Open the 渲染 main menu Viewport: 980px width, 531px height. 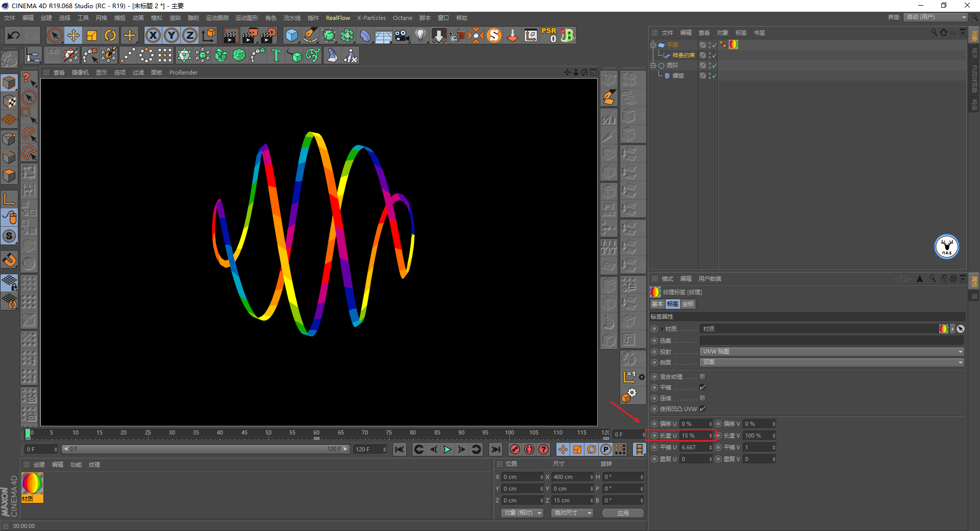175,18
